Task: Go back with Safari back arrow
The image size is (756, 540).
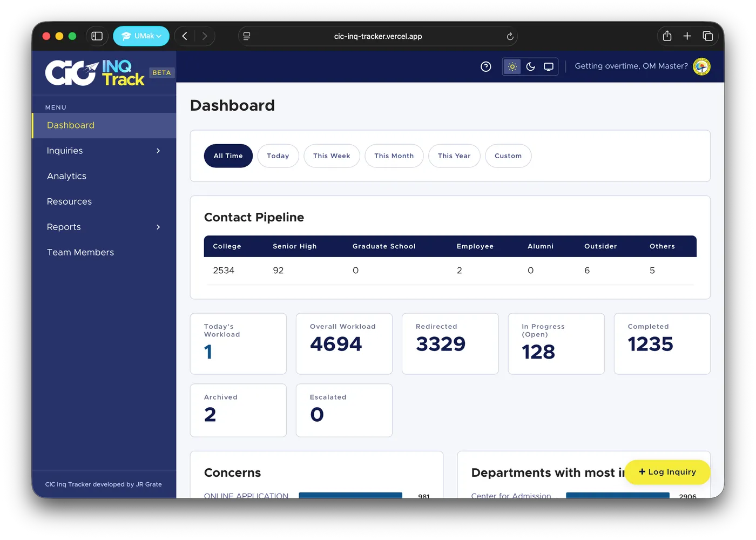Action: [185, 36]
